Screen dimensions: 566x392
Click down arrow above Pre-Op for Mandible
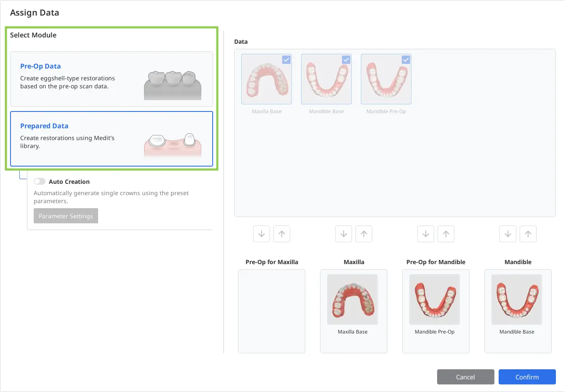[426, 234]
